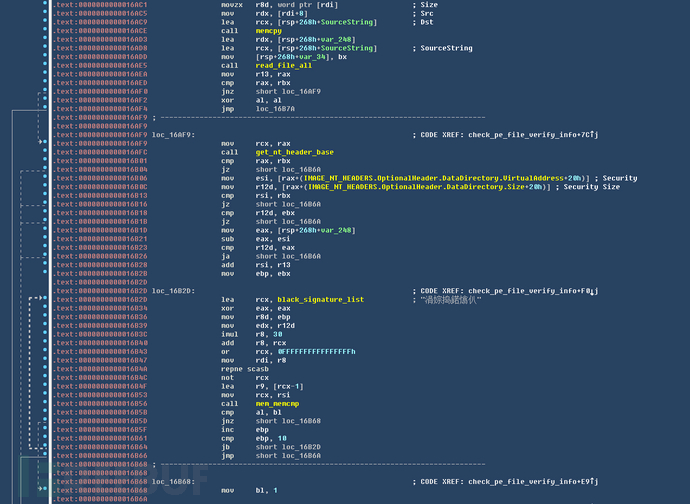This screenshot has width=690, height=504.
Task: Click the margin dot beside the movzx line
Action: [45, 5]
